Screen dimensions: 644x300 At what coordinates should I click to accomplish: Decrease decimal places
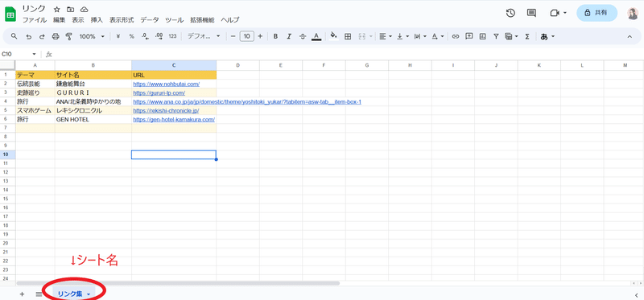click(x=145, y=36)
